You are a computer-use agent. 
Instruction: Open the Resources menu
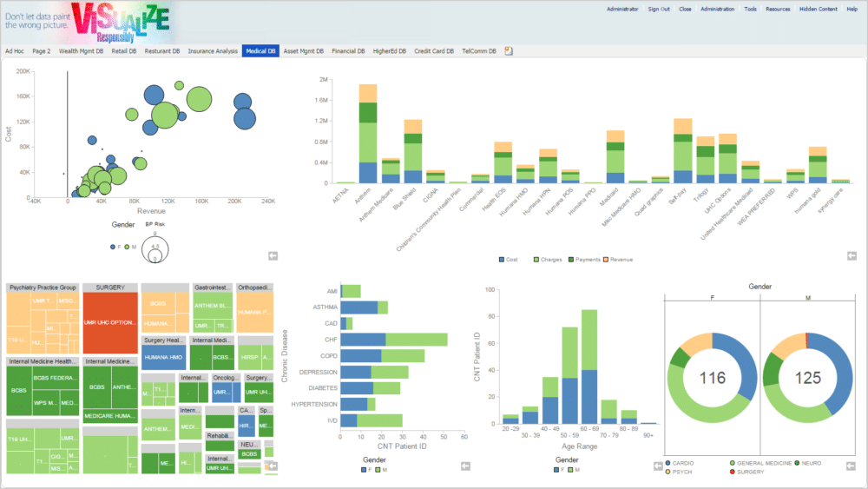point(778,9)
